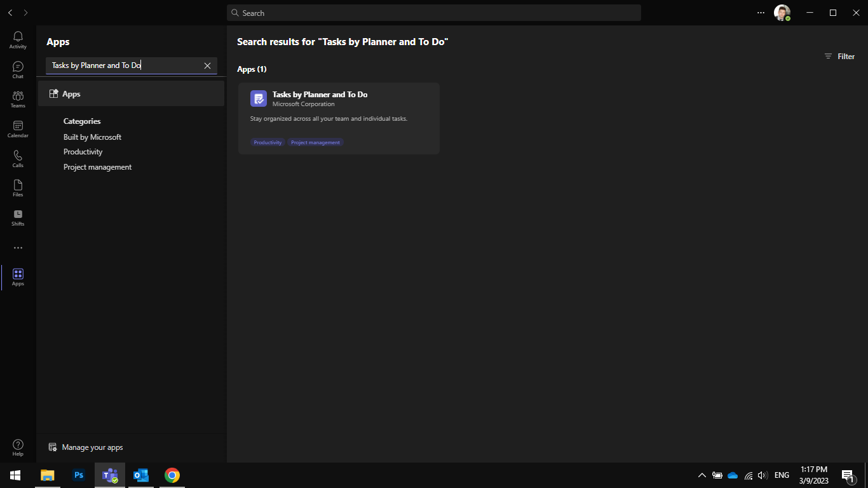Open the volume control tray icon
This screenshot has height=488, width=868.
763,475
